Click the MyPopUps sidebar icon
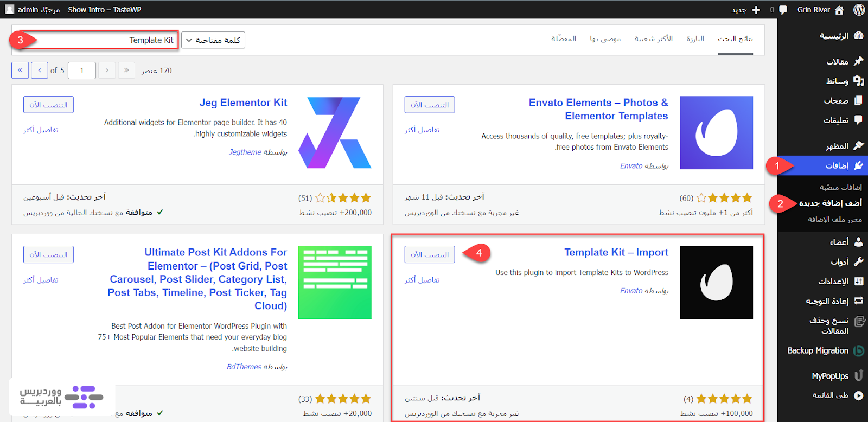Image resolution: width=868 pixels, height=422 pixels. point(858,375)
